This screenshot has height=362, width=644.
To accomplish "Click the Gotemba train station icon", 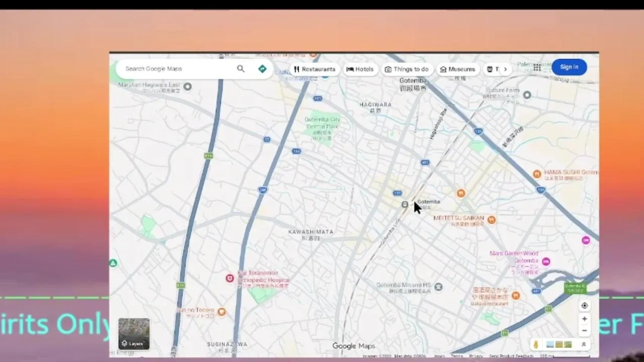I will 405,204.
